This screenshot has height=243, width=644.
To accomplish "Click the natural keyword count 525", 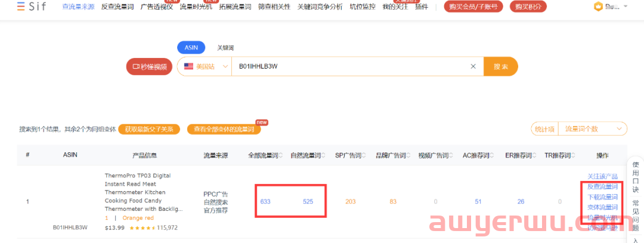I will pos(308,201).
